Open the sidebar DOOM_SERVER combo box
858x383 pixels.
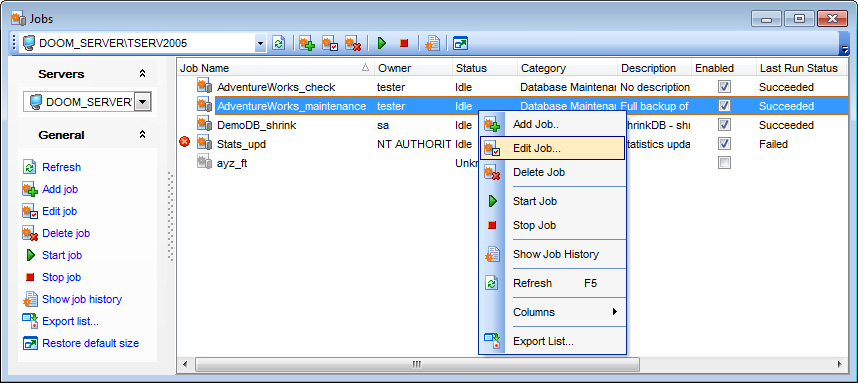pyautogui.click(x=143, y=102)
